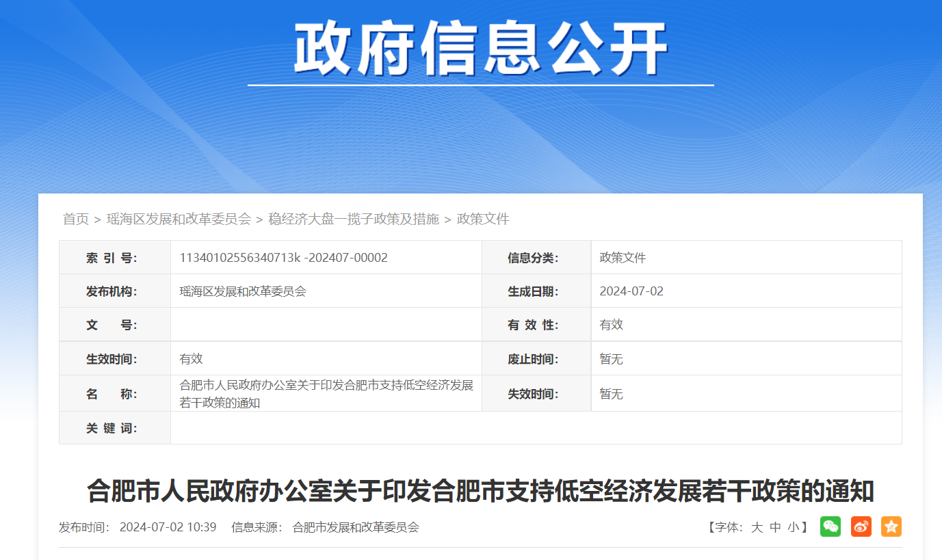This screenshot has width=942, height=560.
Task: Go to 首页 in the breadcrumb
Action: coord(76,219)
